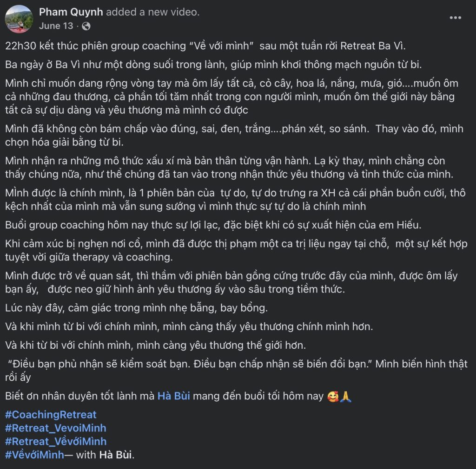
Task: Click the praying hands emoji
Action: pos(345,397)
